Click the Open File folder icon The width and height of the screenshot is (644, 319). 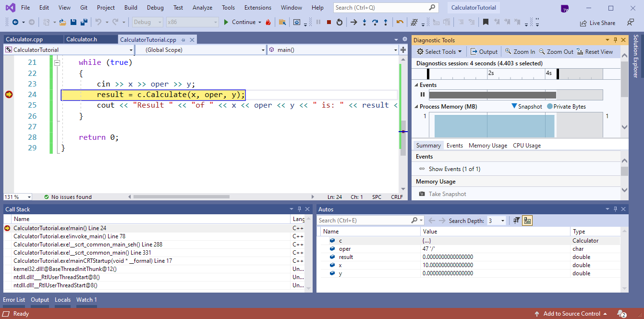[x=62, y=22]
